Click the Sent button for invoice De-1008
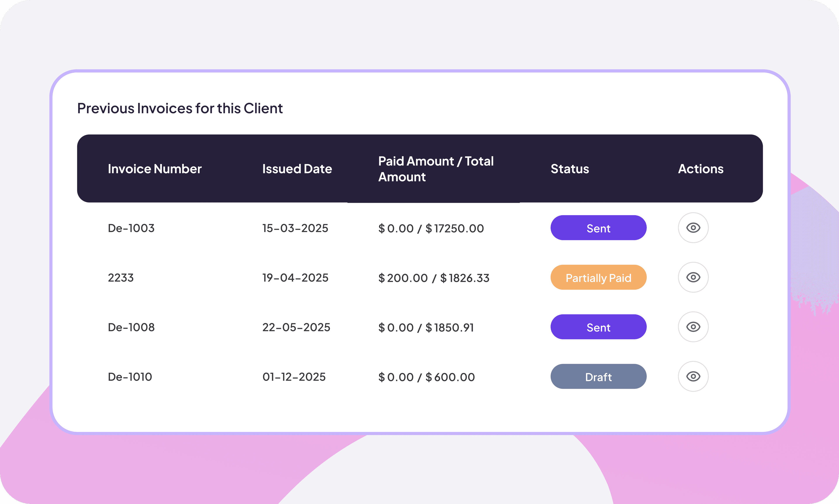Image resolution: width=839 pixels, height=504 pixels. (x=598, y=327)
